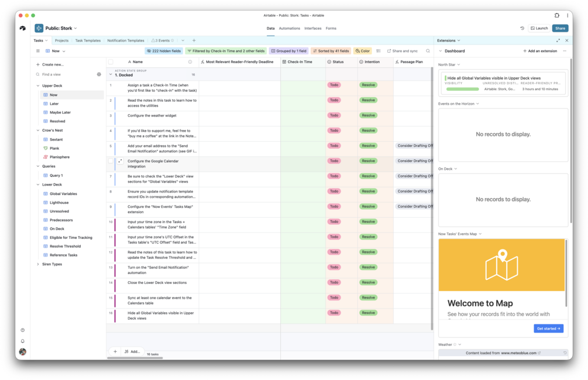Viewport: 588px width, 380px height.
Task: Toggle the views sidebar hamburger icon
Action: (38, 51)
